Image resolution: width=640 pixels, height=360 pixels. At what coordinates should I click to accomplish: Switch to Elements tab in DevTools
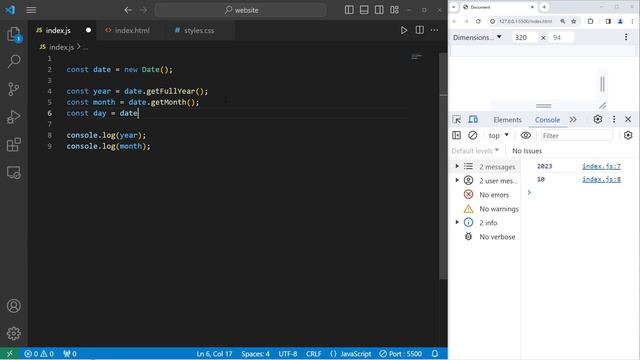point(507,120)
